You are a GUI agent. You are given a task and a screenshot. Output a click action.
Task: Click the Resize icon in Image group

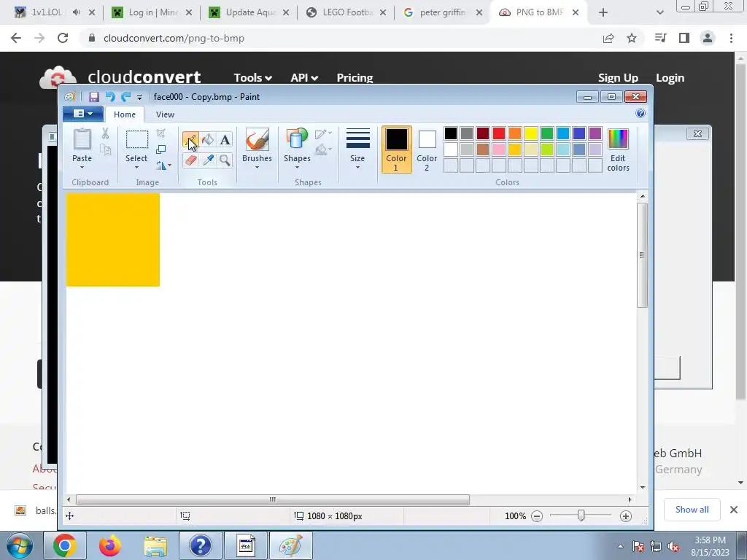161,149
